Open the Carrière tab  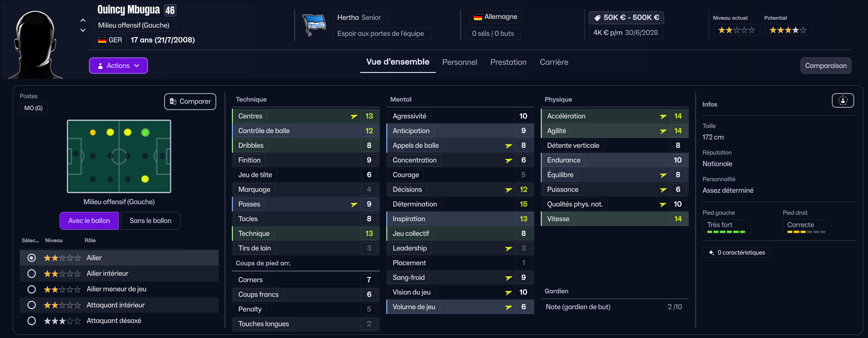[x=554, y=62]
